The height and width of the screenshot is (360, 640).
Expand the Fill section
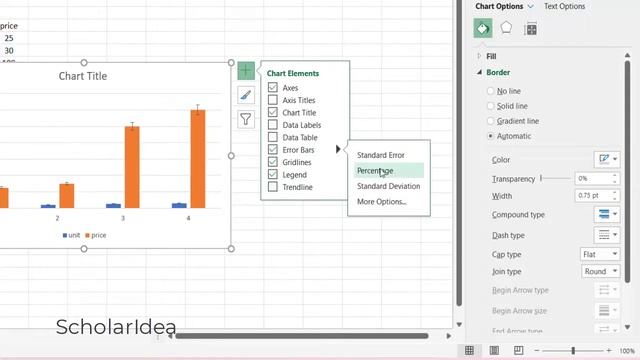click(x=479, y=56)
